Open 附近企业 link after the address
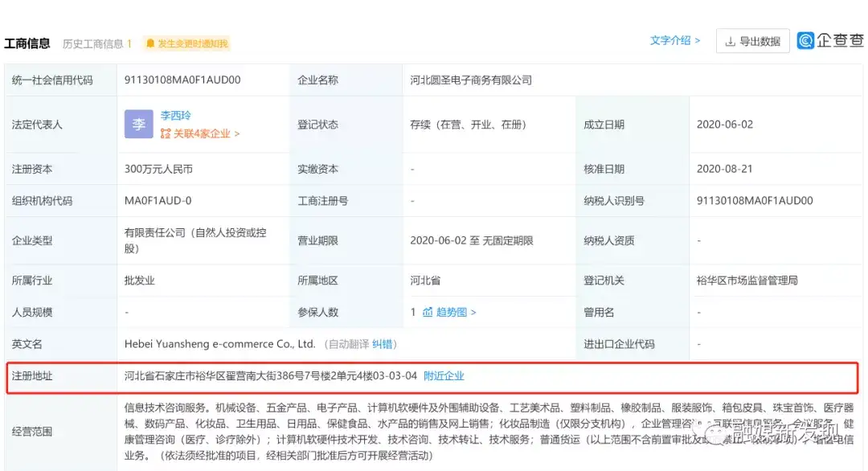The height and width of the screenshot is (471, 868). point(444,376)
